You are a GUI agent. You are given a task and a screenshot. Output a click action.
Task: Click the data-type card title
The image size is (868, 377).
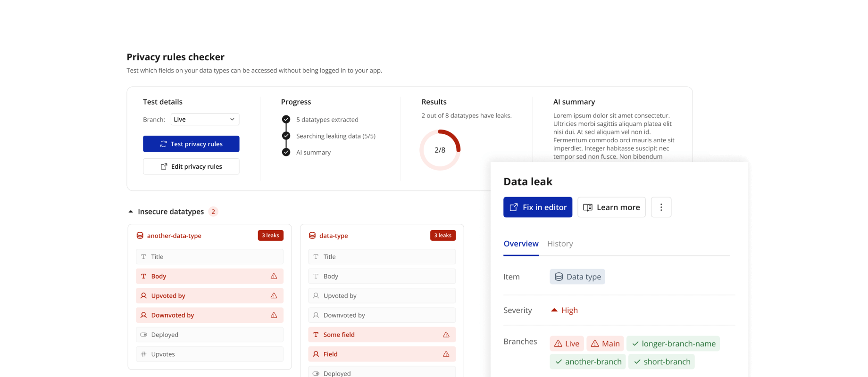tap(334, 236)
